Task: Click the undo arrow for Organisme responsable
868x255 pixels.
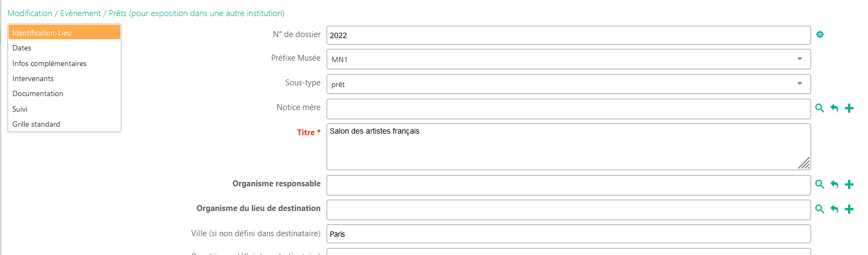Action: 834,185
